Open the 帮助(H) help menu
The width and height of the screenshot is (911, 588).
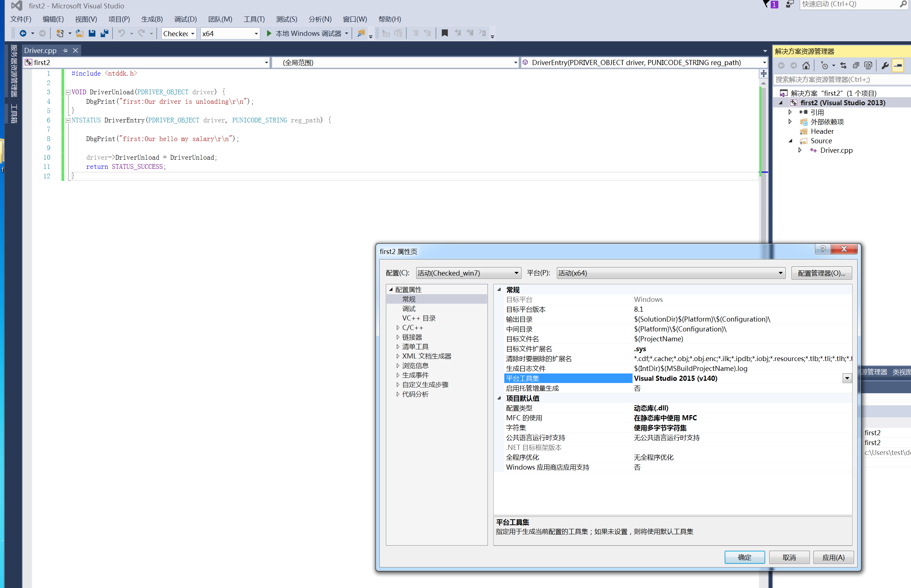point(390,19)
